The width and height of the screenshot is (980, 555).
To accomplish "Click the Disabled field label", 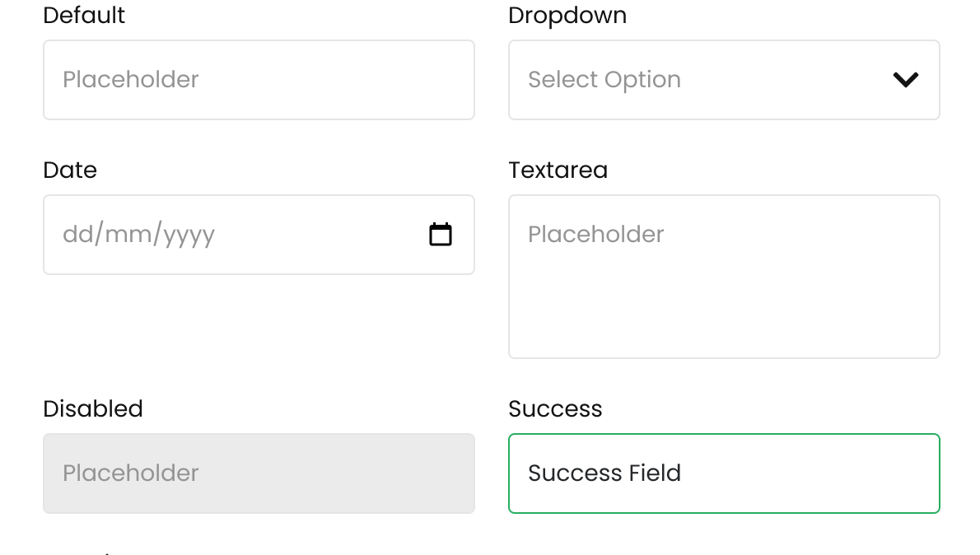I will coord(93,409).
